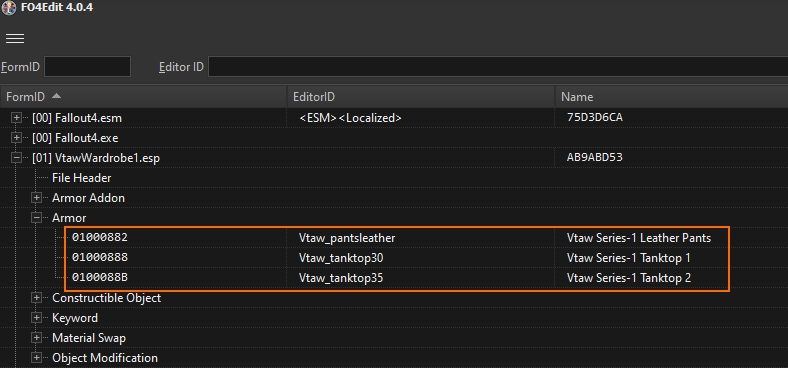Select the Material Swap label

(89, 338)
